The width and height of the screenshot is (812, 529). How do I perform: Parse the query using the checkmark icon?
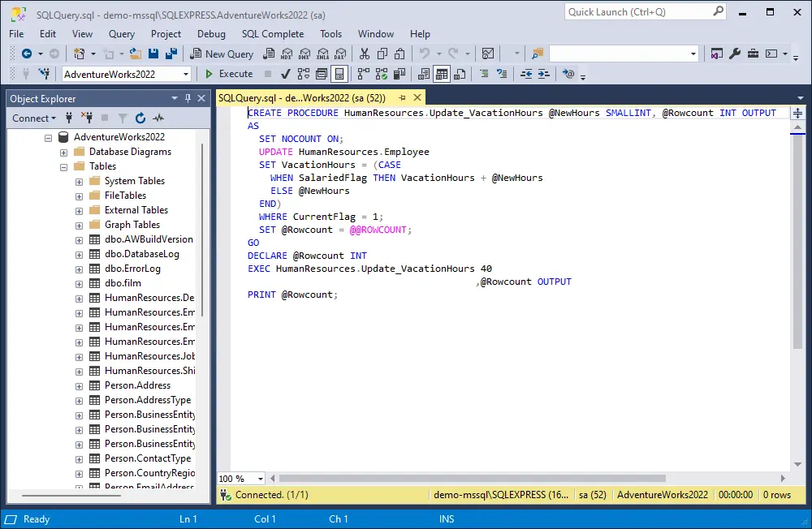tap(285, 74)
